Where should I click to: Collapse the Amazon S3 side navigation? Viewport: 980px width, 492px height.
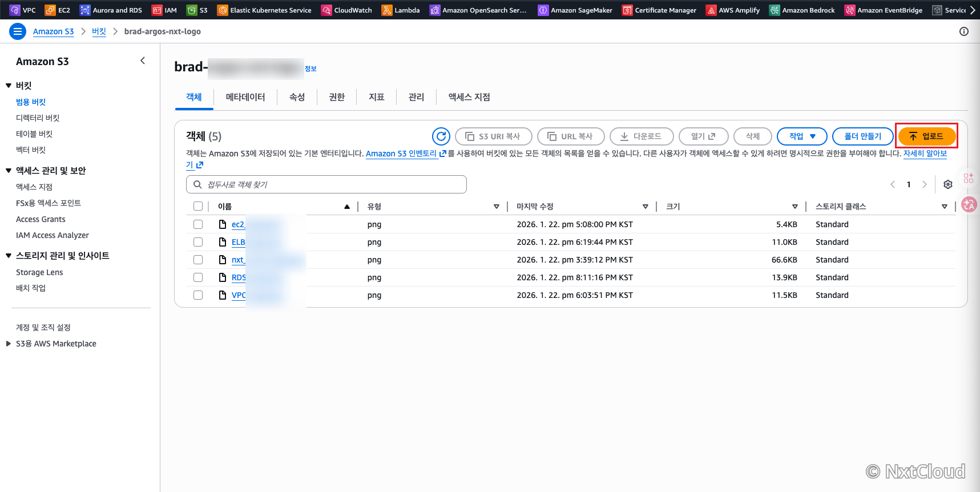click(143, 61)
